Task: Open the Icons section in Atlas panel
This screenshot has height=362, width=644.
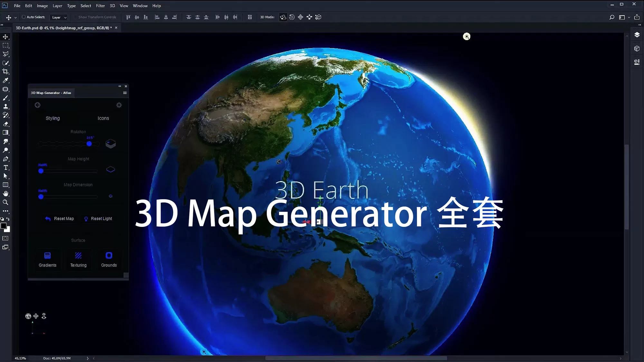Action: pyautogui.click(x=103, y=118)
